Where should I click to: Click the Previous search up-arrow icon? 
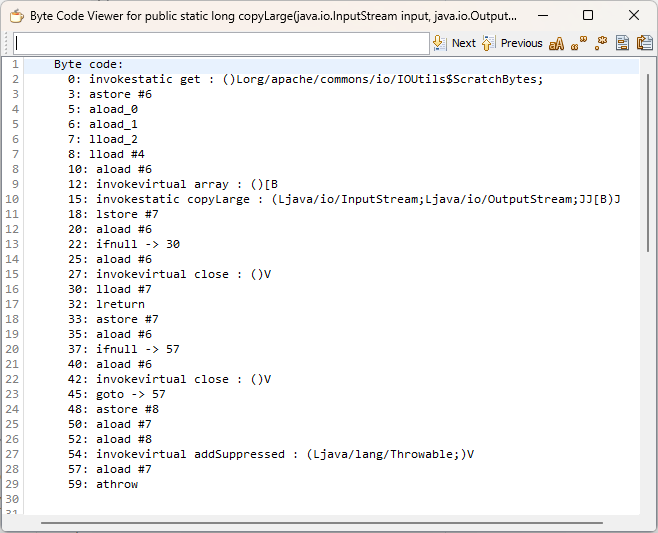click(x=488, y=43)
